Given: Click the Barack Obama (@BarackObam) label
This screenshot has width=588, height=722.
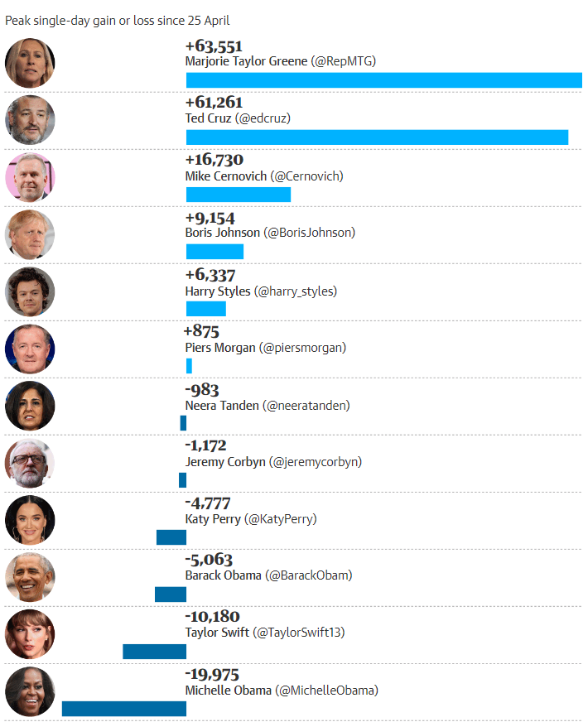Looking at the screenshot, I should [269, 575].
